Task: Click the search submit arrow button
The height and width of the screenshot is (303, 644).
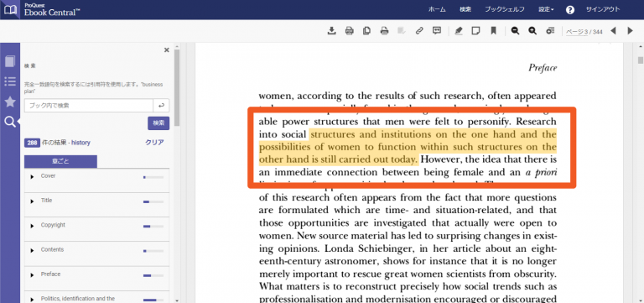Action: coord(161,106)
